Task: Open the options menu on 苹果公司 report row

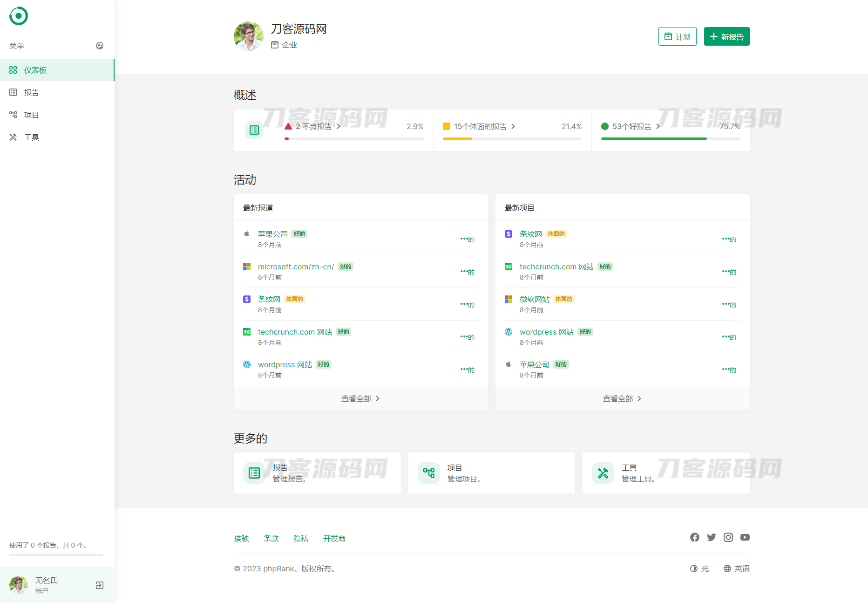Action: pos(467,239)
